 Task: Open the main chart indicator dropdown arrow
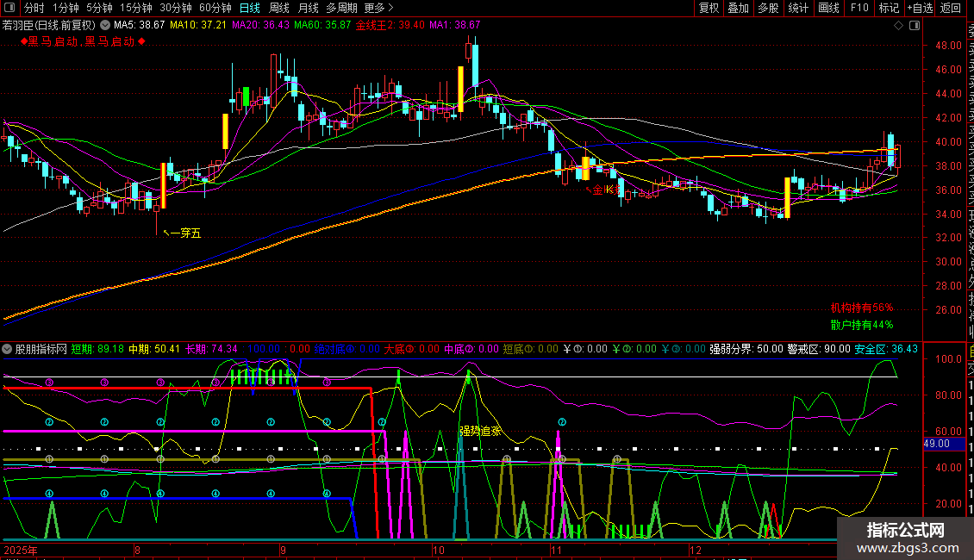[x=106, y=26]
